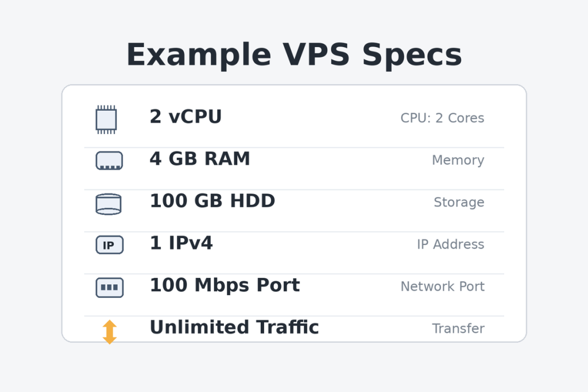The height and width of the screenshot is (392, 588).
Task: Click the Memory caption
Action: [458, 161]
